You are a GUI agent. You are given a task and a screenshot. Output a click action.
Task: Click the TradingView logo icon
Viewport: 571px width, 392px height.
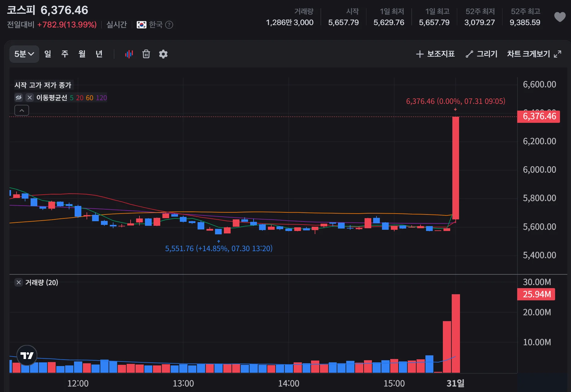click(27, 355)
